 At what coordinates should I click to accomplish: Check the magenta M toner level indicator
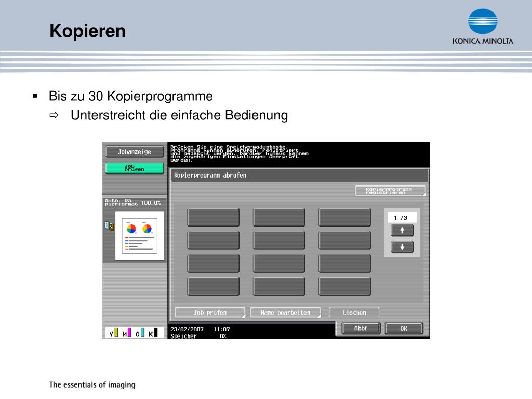pos(127,333)
